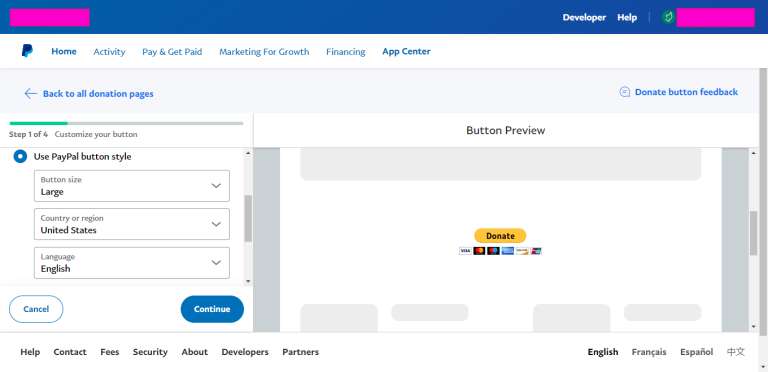
Task: Open the App Center tab
Action: pos(406,51)
